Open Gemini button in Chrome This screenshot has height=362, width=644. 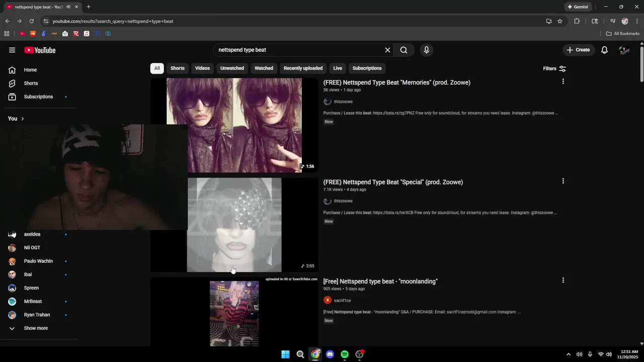pyautogui.click(x=578, y=7)
